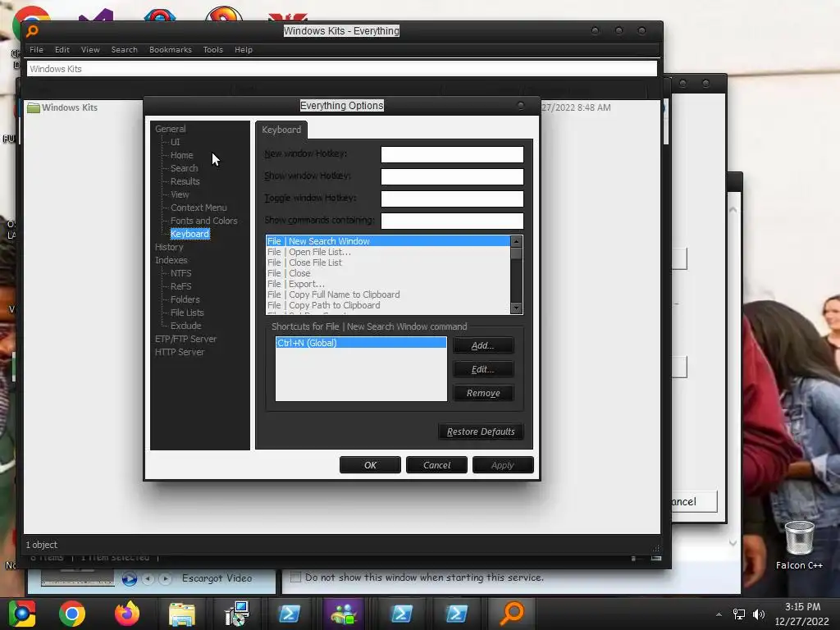The height and width of the screenshot is (630, 840).
Task: Select the HTTP Server page
Action: point(180,352)
